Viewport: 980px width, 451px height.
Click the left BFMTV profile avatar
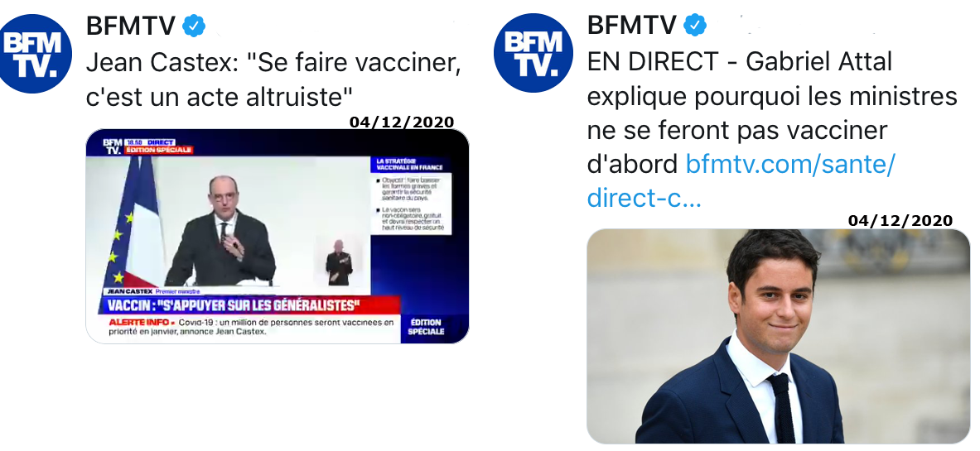pos(32,54)
